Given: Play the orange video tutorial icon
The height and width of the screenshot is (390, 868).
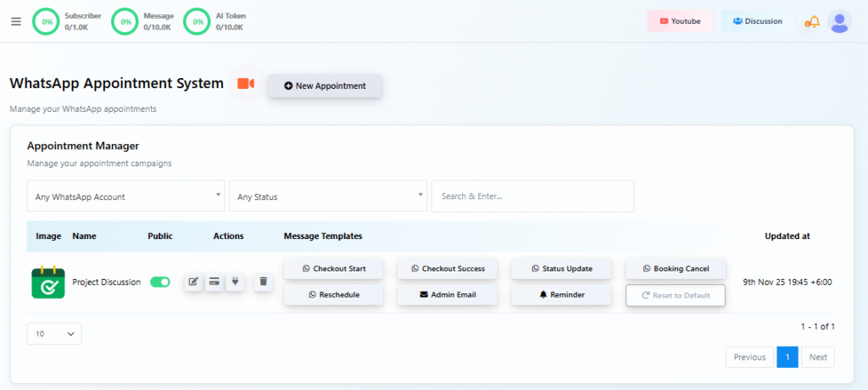Looking at the screenshot, I should point(246,84).
